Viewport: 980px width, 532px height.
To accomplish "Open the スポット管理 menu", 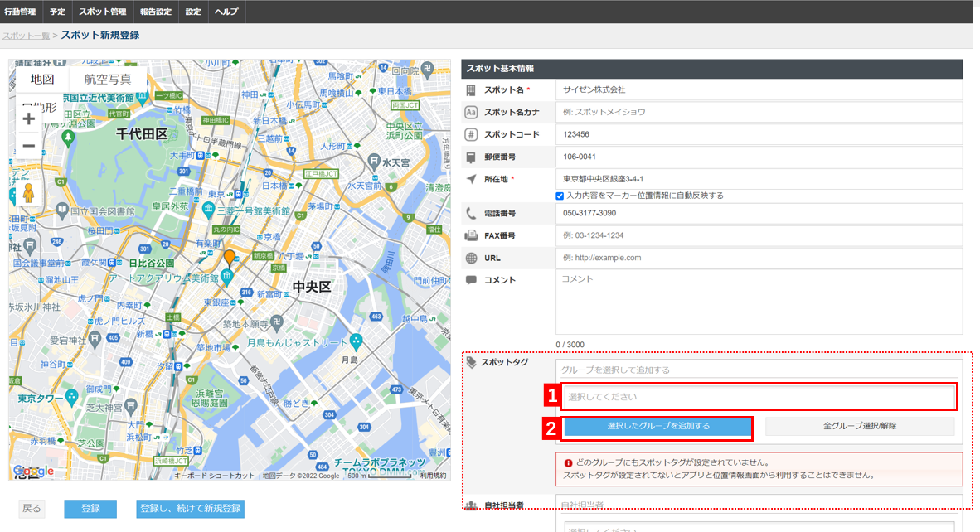I will click(x=103, y=12).
